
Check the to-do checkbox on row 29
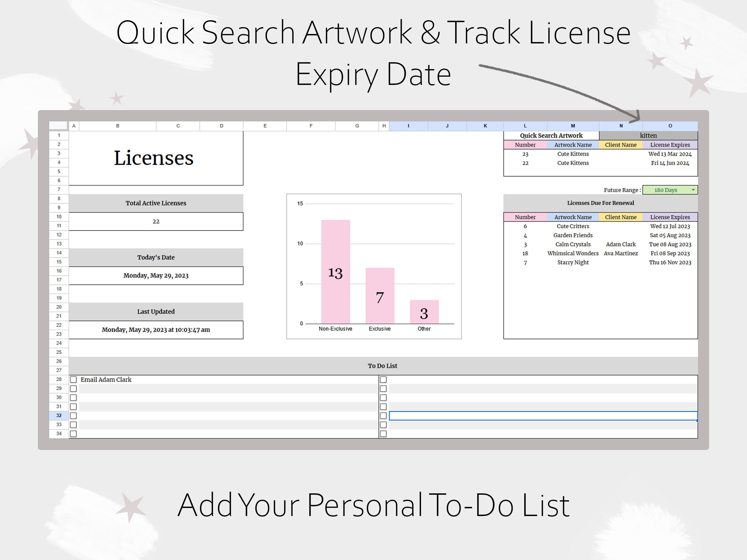(x=73, y=389)
